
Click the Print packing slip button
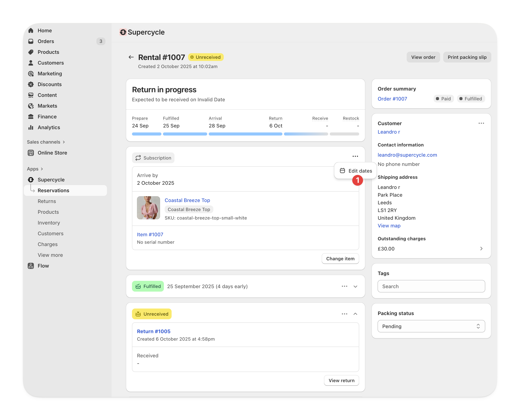tap(467, 57)
